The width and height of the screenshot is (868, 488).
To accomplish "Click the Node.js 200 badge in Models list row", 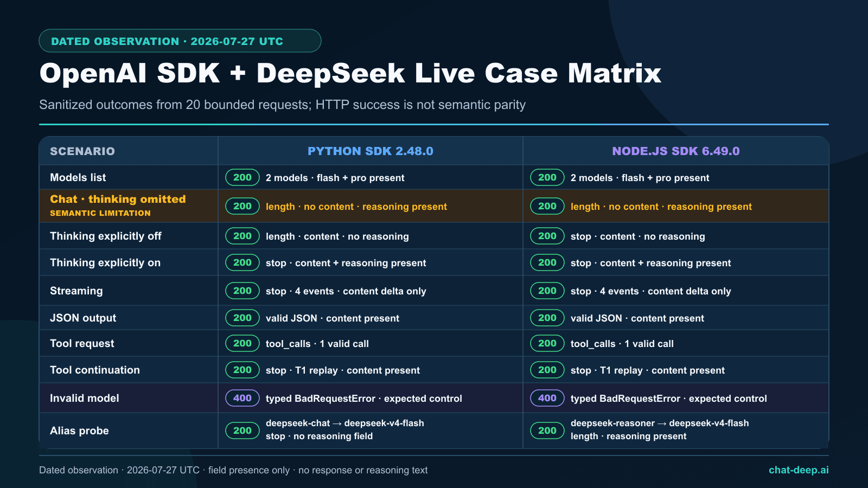I will (547, 177).
